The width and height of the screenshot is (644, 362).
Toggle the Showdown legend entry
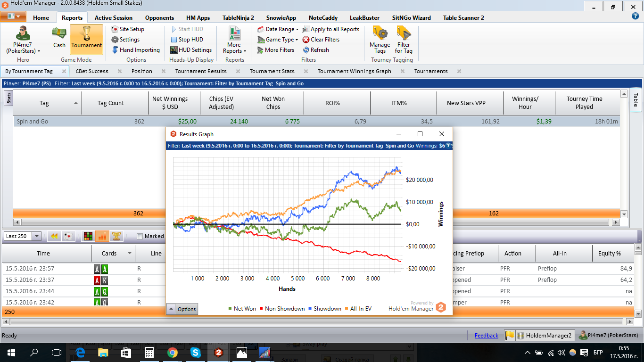click(x=325, y=309)
